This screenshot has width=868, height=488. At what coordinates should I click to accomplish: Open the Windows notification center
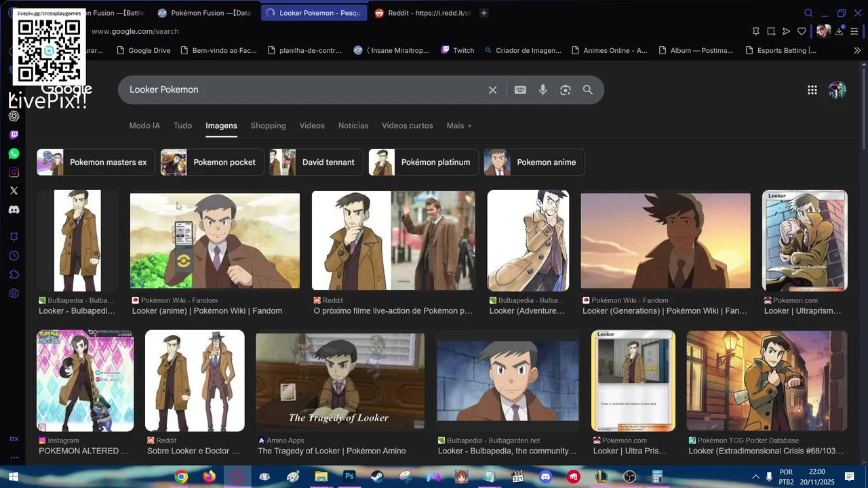click(x=849, y=476)
